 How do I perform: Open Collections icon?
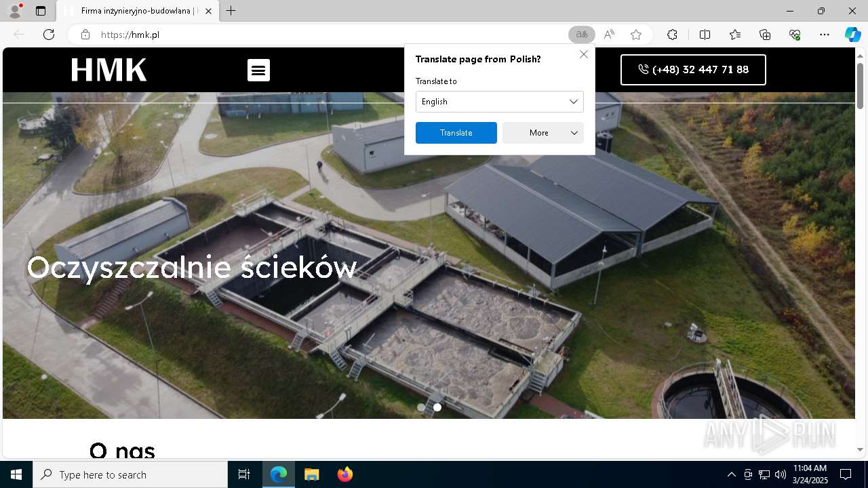pyautogui.click(x=765, y=35)
